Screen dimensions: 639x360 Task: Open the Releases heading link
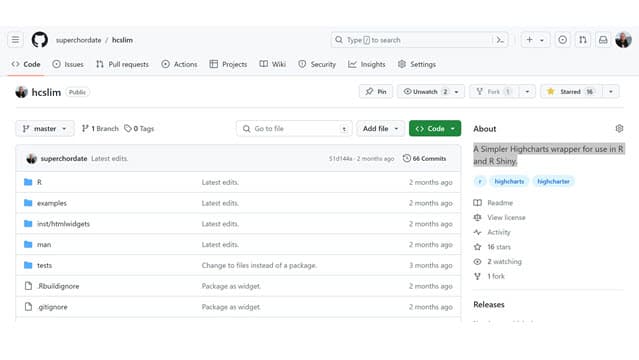pyautogui.click(x=489, y=305)
